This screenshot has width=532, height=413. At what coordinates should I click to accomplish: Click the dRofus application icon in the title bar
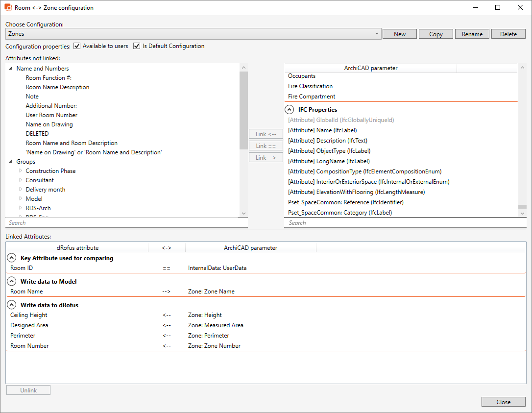pos(7,7)
